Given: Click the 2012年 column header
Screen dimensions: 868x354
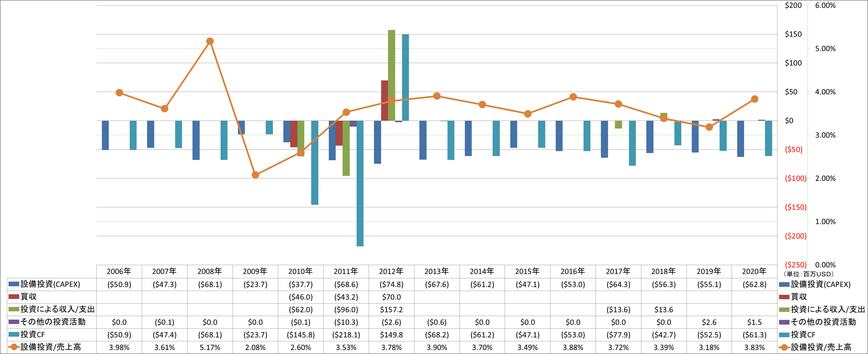Looking at the screenshot, I should click(391, 271).
